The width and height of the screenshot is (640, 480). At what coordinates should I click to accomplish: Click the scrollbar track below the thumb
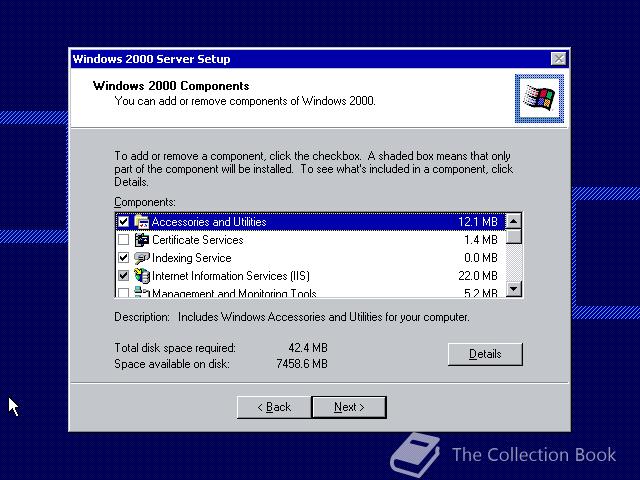pos(513,263)
